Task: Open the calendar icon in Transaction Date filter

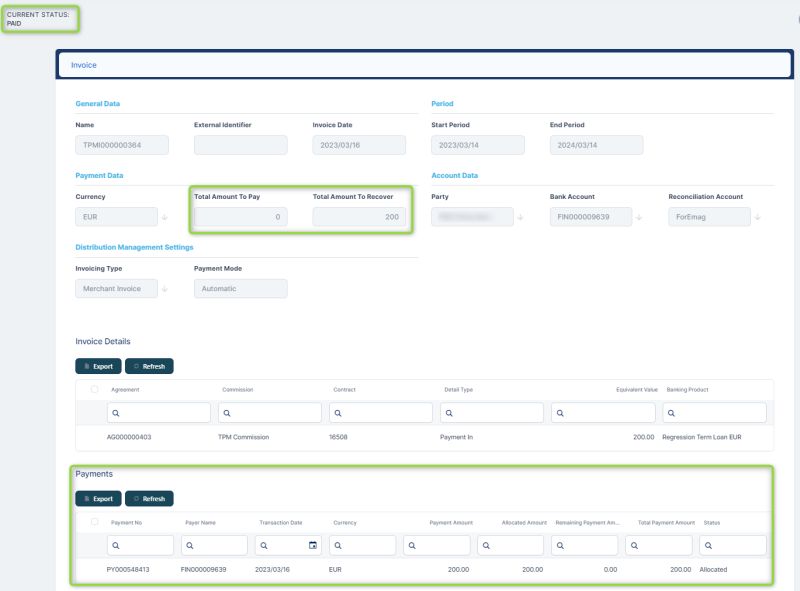Action: pos(312,545)
